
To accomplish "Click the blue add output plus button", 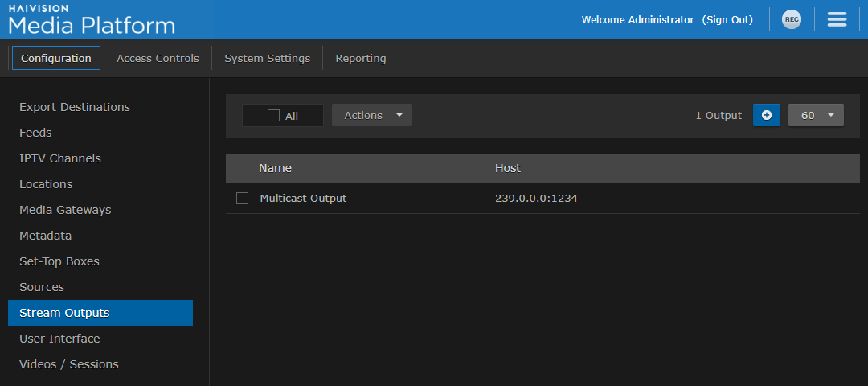I will (766, 115).
